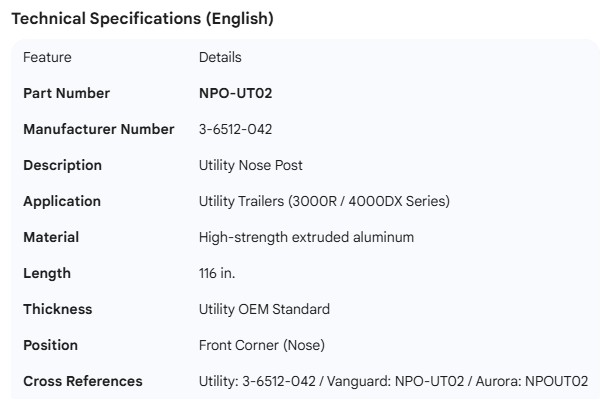
Task: Click the Part Number row label
Action: pos(67,94)
